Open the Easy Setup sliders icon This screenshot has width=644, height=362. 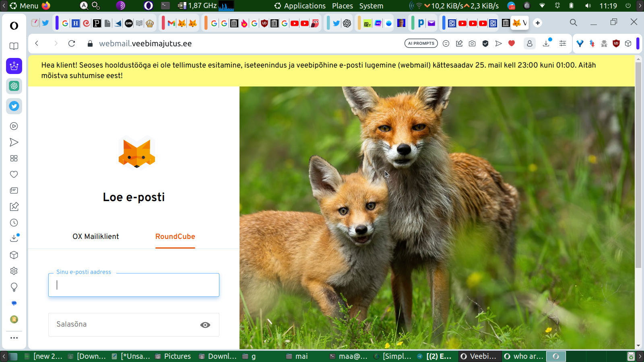563,43
